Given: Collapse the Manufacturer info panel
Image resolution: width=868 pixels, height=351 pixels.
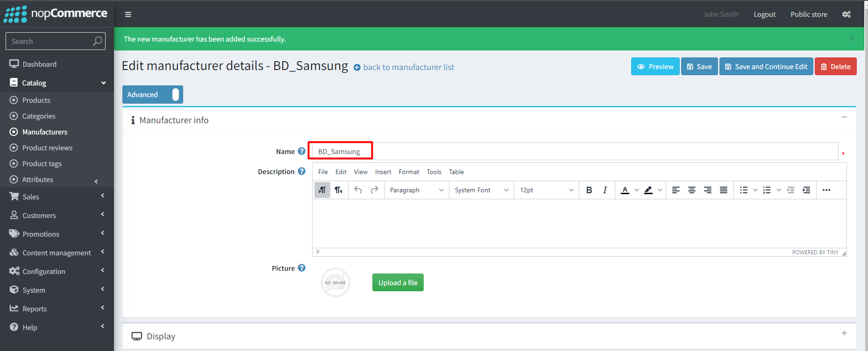Looking at the screenshot, I should pyautogui.click(x=844, y=117).
